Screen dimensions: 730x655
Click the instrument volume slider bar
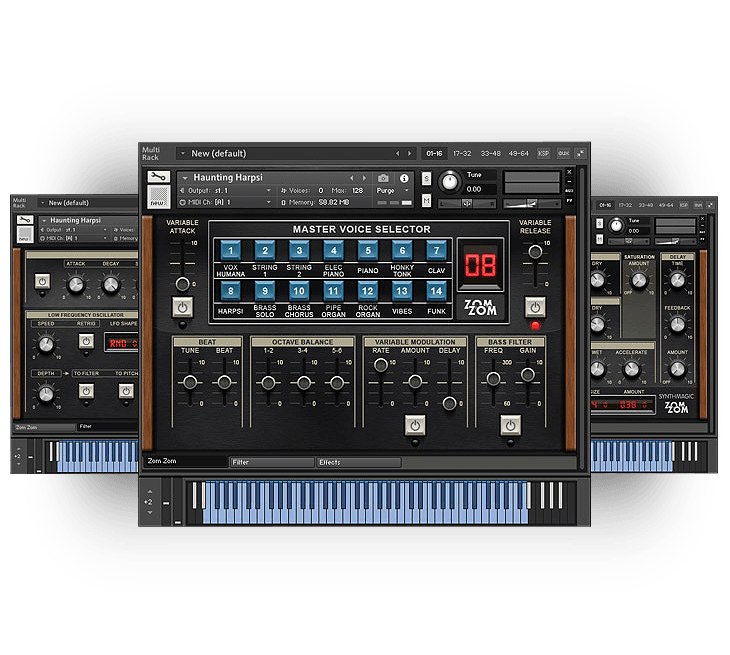[x=532, y=203]
